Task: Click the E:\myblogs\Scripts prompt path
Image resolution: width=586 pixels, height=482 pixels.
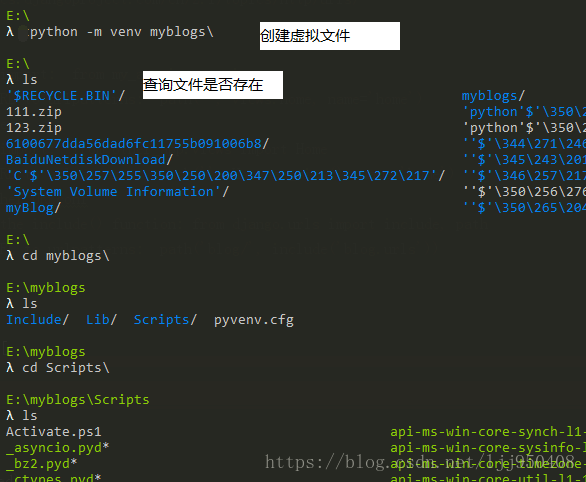Action: (78, 400)
